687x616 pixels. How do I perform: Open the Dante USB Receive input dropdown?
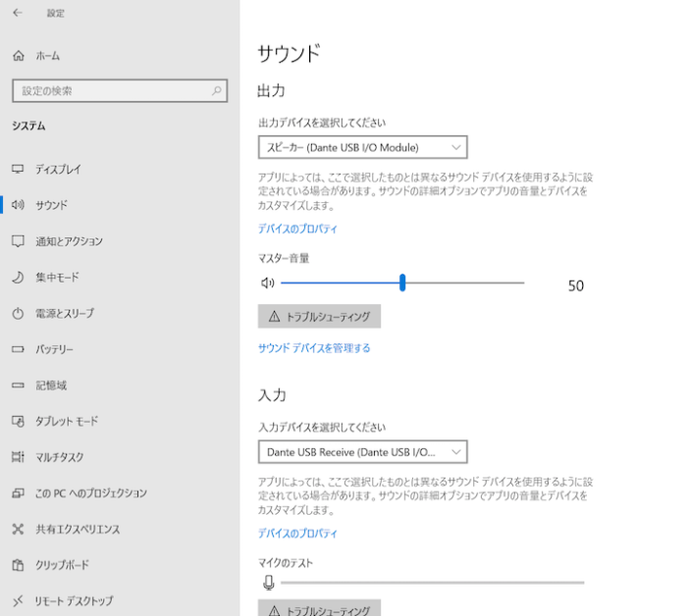(362, 451)
